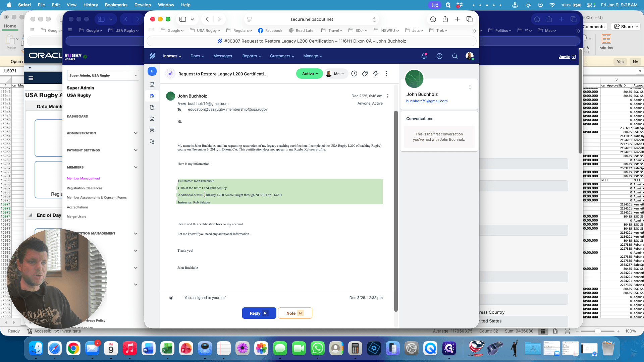Open workflows lightning bolt icon
Viewport: 644px width, 362px height.
(x=376, y=73)
